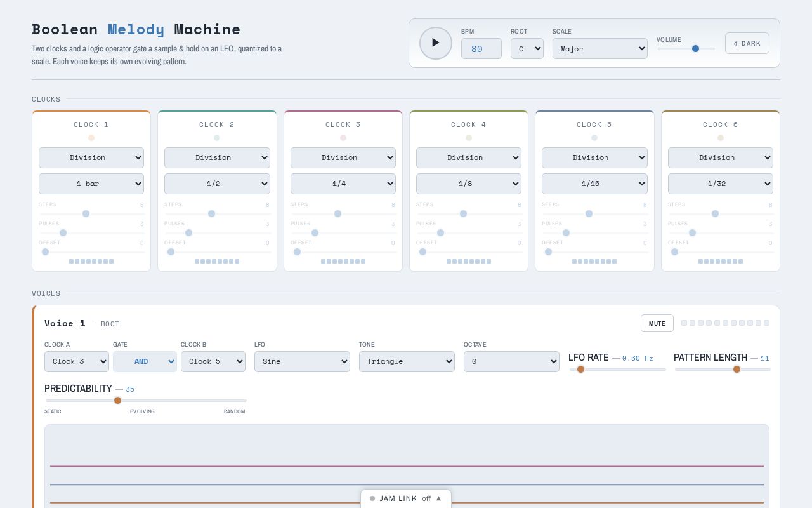812x508 pixels.
Task: Click Clock 4 Offset slider handle
Action: click(422, 252)
